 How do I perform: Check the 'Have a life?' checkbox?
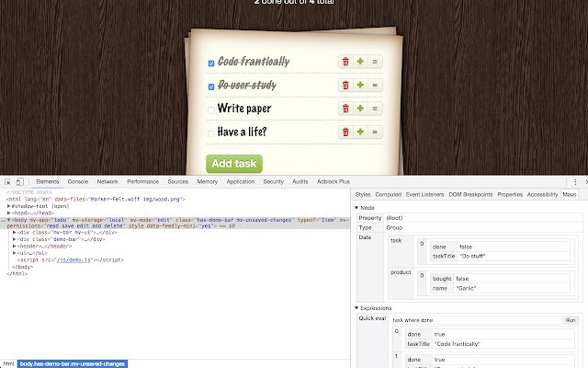(x=211, y=133)
